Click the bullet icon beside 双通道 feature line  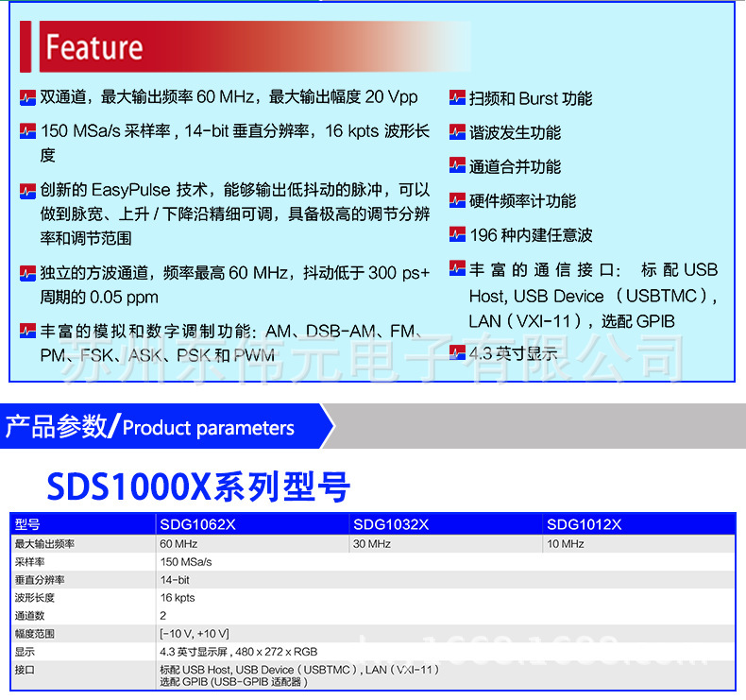pyautogui.click(x=27, y=98)
